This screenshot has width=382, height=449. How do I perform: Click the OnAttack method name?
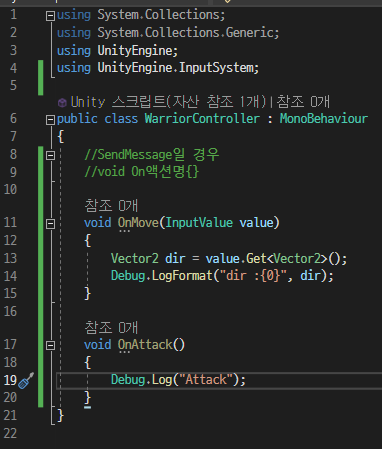pos(145,345)
